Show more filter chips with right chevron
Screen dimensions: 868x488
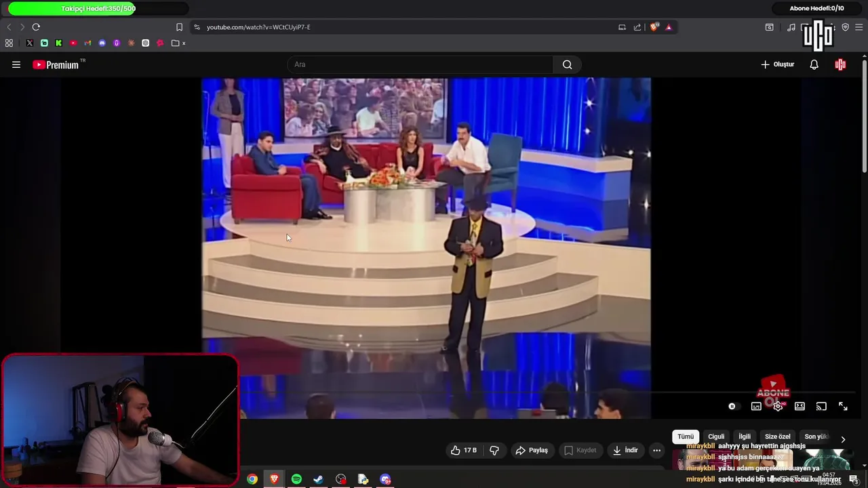[843, 439]
